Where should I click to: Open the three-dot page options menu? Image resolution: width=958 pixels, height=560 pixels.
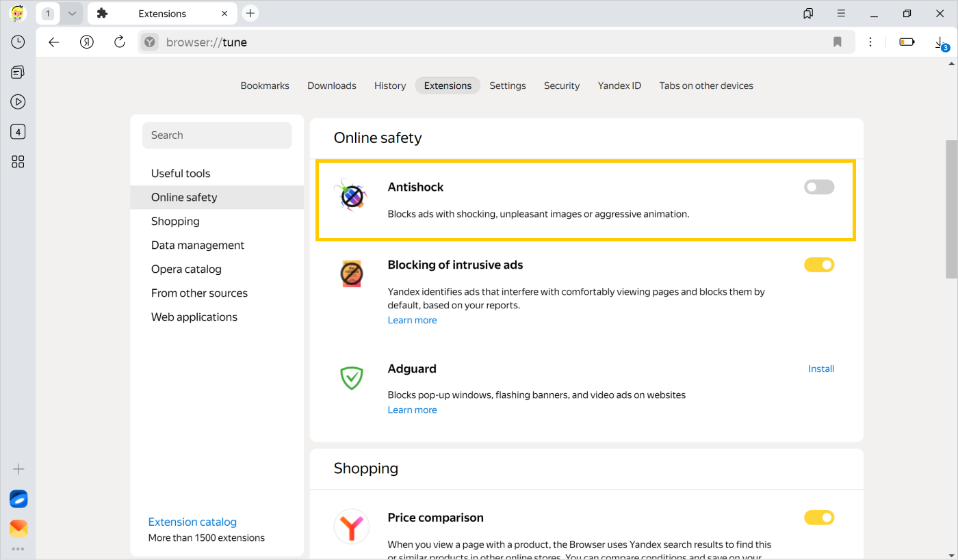pos(870,42)
